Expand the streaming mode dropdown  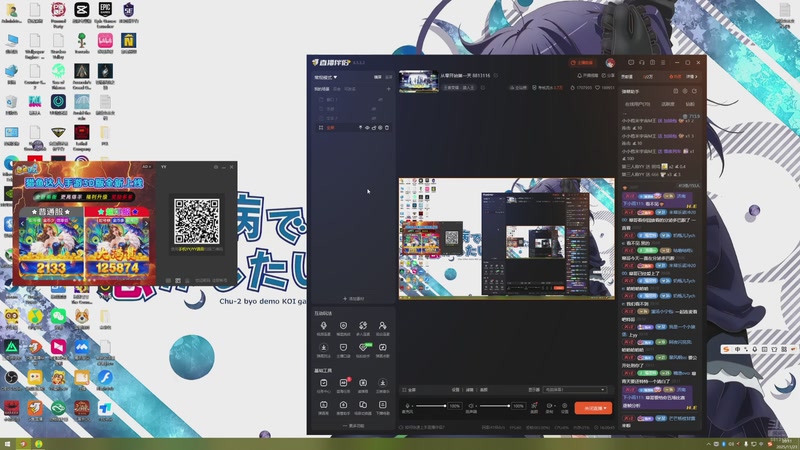(x=326, y=78)
